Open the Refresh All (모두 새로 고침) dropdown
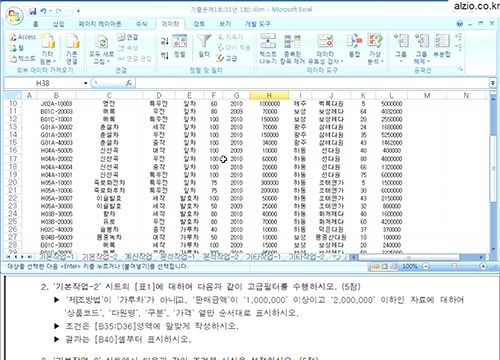The image size is (500, 360). click(101, 49)
